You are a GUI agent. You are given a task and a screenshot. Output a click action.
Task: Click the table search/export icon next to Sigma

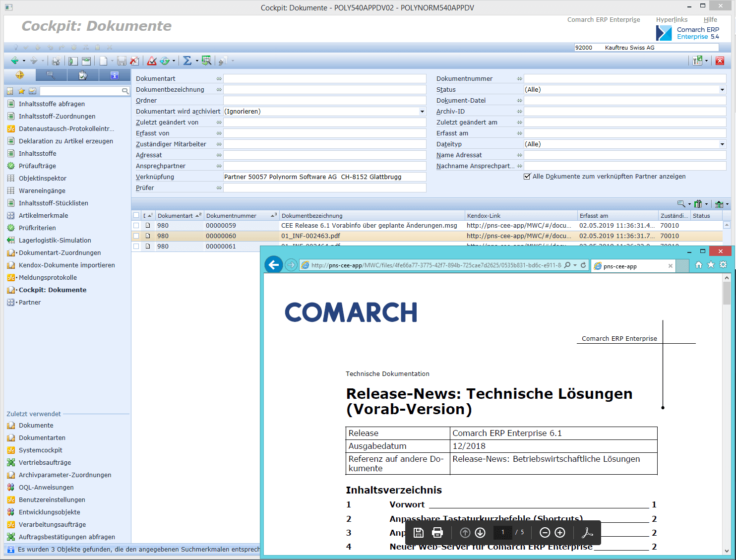[207, 61]
